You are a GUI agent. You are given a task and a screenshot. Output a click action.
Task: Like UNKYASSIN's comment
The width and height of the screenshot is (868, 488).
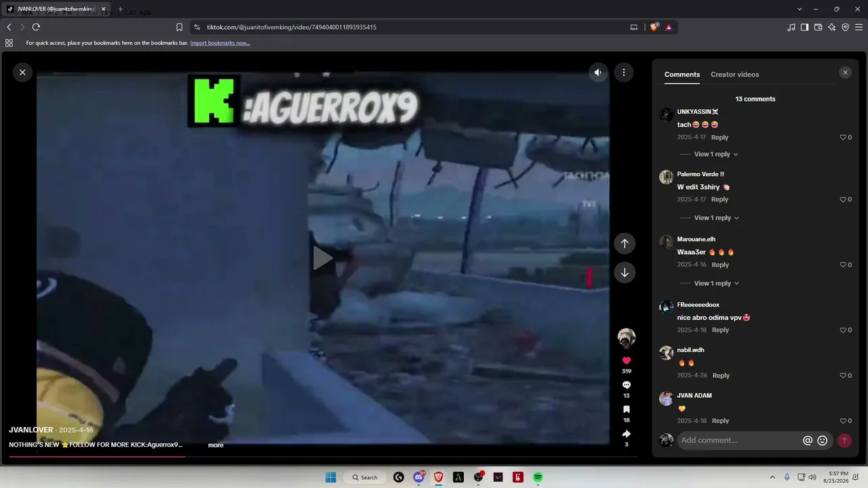(x=843, y=138)
